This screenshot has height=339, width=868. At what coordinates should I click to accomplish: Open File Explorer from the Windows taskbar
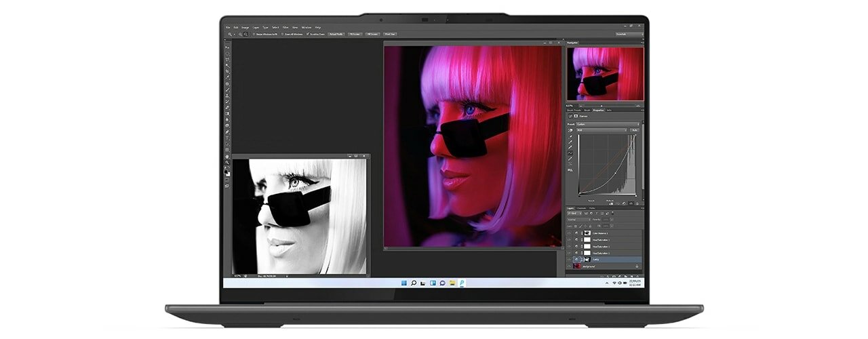coord(452,283)
